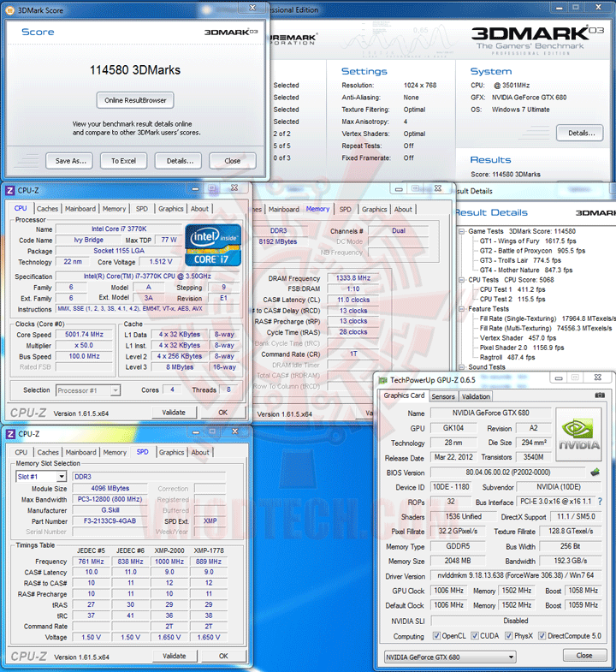This screenshot has width=616, height=672.
Task: Switch to CPU tab in SPD CPU-Z window
Action: click(x=21, y=452)
